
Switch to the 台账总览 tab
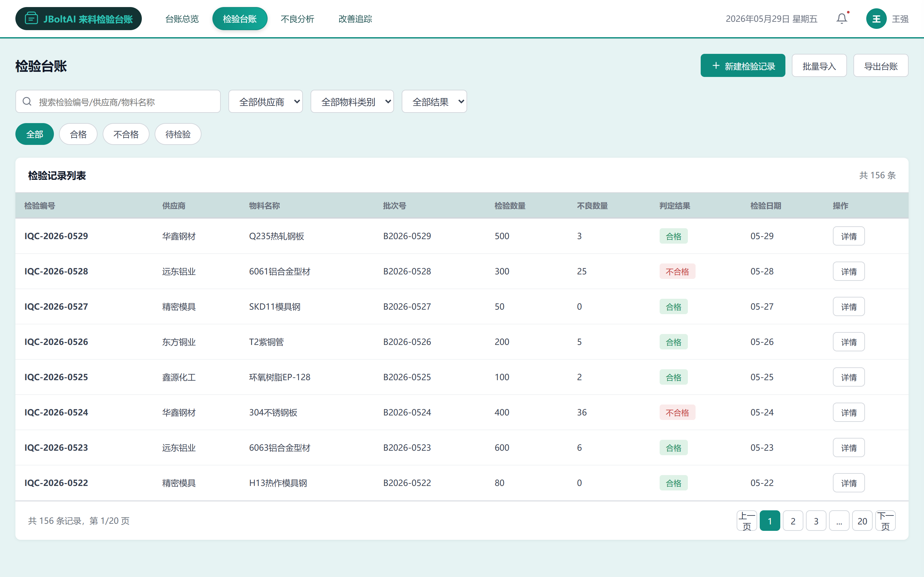(x=182, y=19)
